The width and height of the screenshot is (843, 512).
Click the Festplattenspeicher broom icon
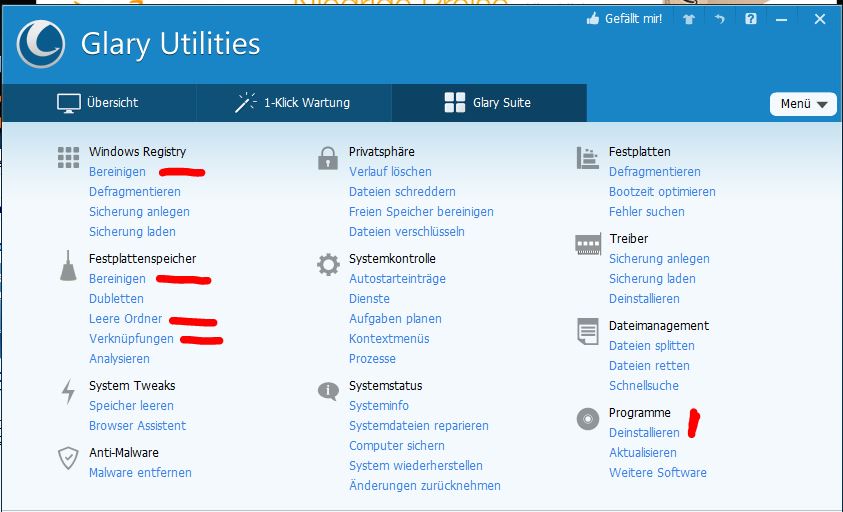[x=68, y=266]
